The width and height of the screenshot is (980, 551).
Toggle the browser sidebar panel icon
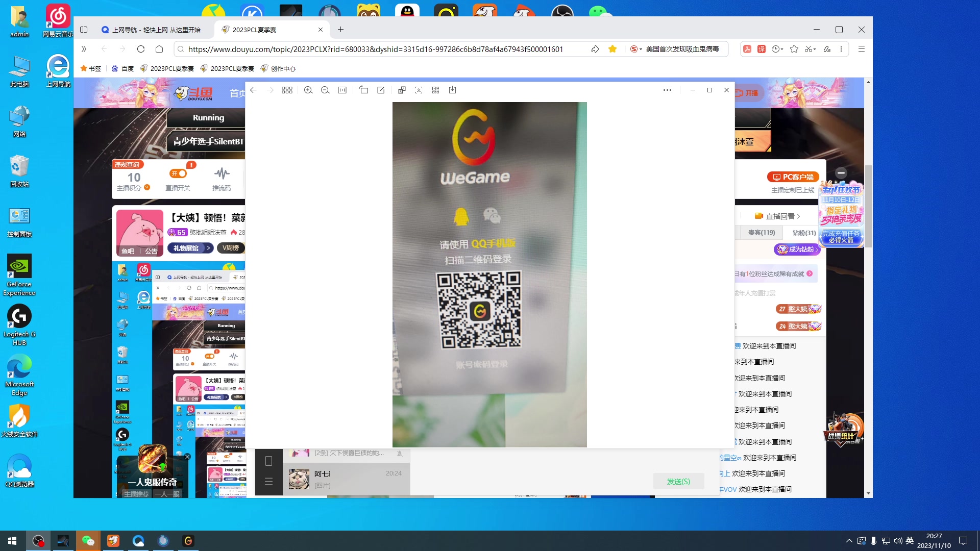[84, 30]
